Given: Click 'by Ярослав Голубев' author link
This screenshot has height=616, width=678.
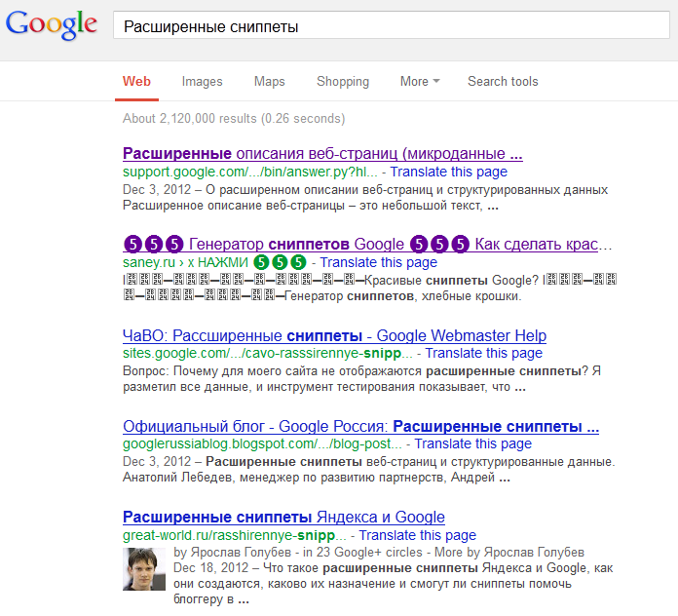Looking at the screenshot, I should click(232, 553).
